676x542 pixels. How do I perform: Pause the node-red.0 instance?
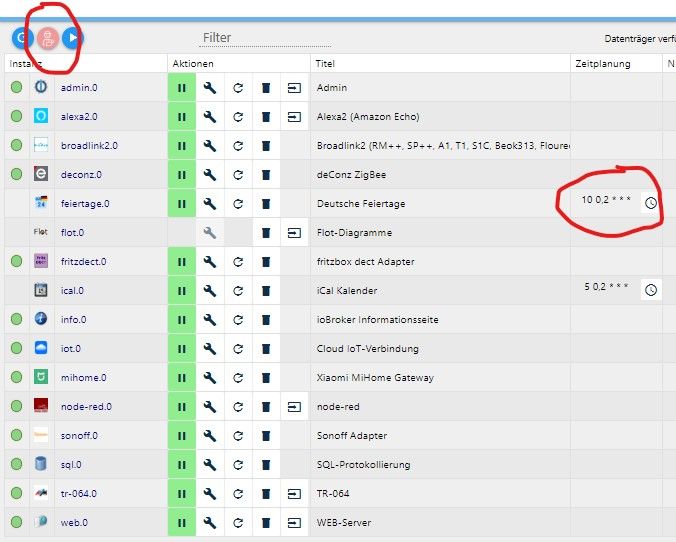coord(182,407)
